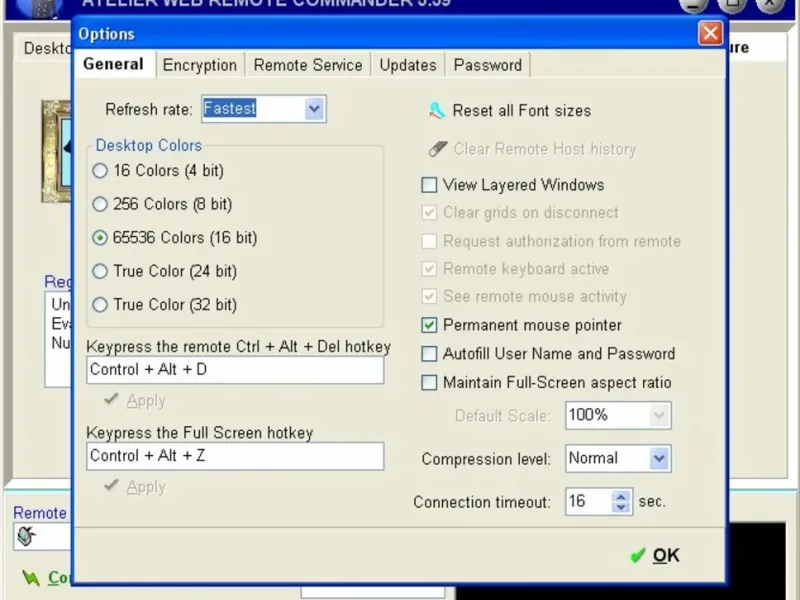Open the Password tab
This screenshot has width=800, height=600.
(x=488, y=65)
